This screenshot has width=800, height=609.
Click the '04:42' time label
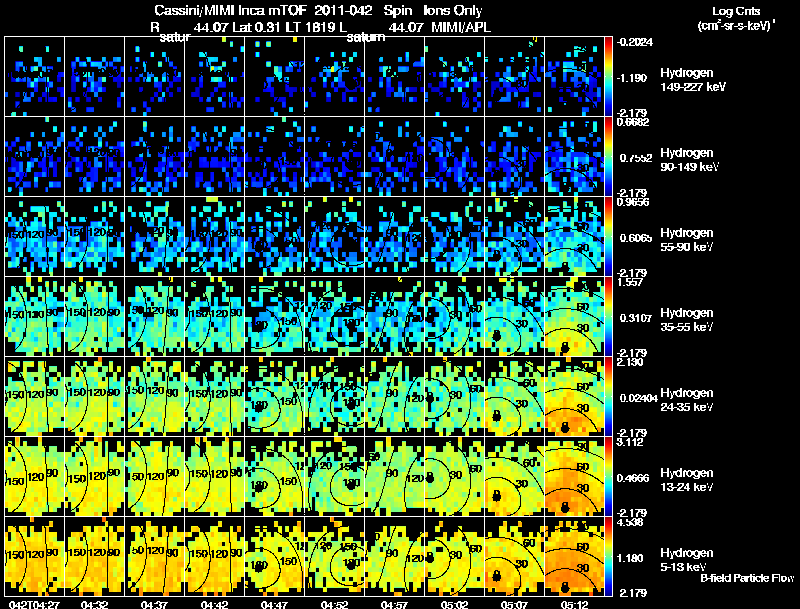point(214,604)
